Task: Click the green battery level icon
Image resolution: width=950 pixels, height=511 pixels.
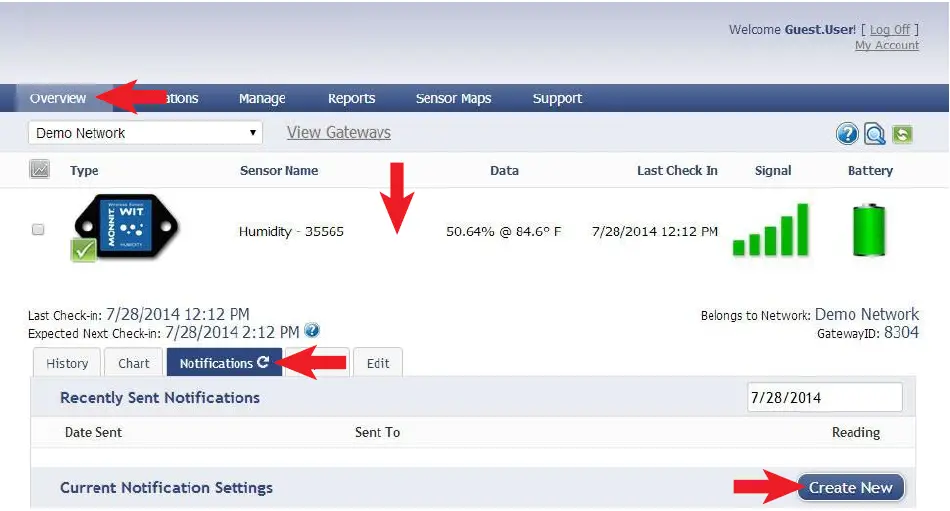Action: coord(869,230)
